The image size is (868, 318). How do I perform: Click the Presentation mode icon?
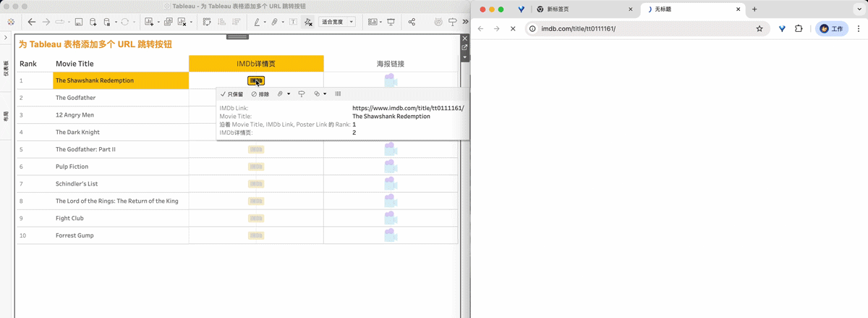[391, 22]
